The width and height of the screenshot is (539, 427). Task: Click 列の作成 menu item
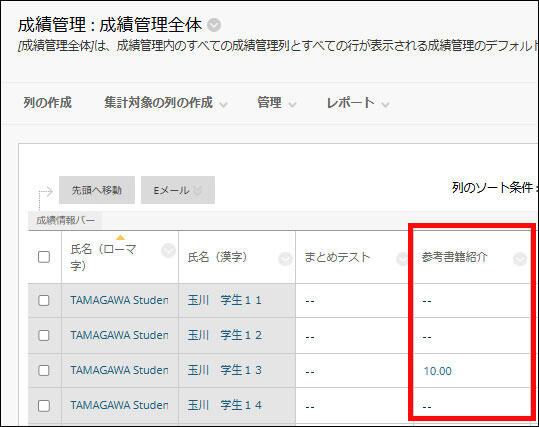(47, 103)
